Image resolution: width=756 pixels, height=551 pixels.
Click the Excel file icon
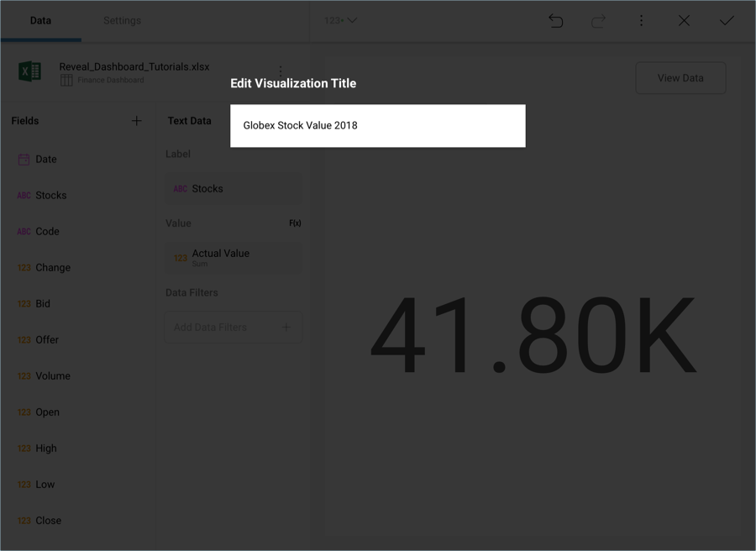pos(30,72)
